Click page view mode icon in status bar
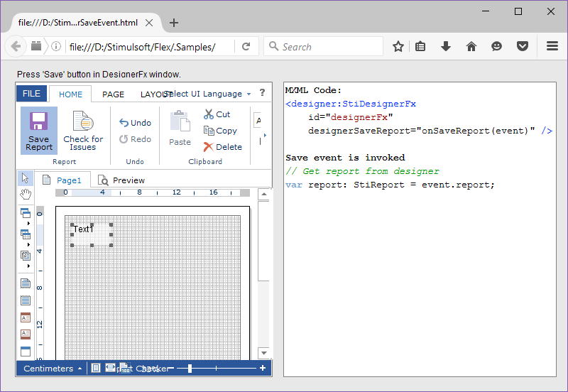Viewport: 568px width, 392px height. click(x=95, y=368)
